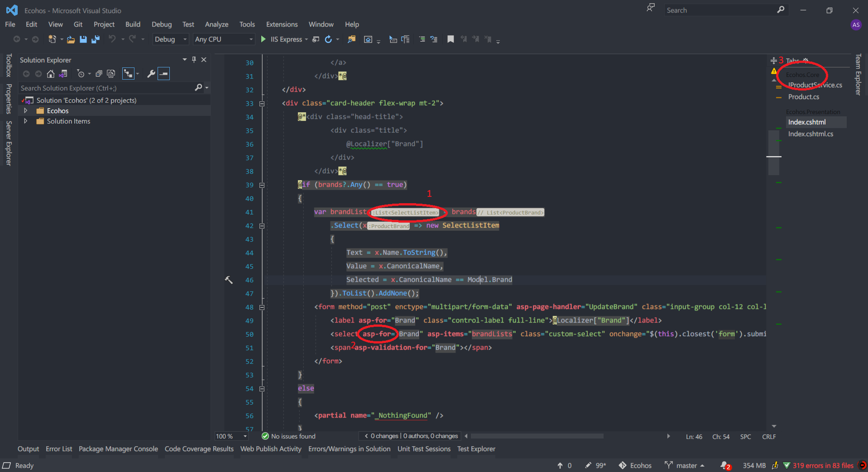Open the Extensions menu
Image resolution: width=868 pixels, height=472 pixels.
coord(282,24)
